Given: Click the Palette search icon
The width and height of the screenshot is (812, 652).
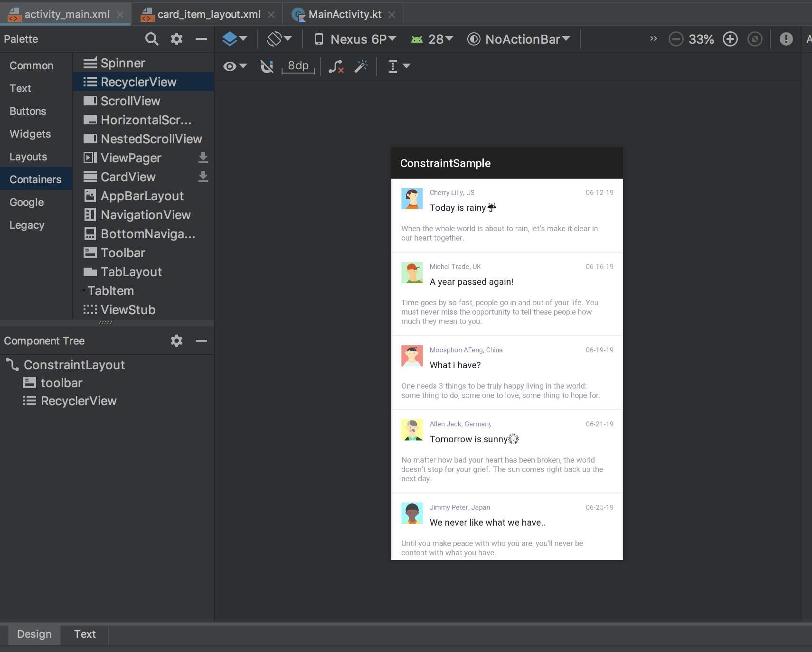Looking at the screenshot, I should [x=151, y=38].
